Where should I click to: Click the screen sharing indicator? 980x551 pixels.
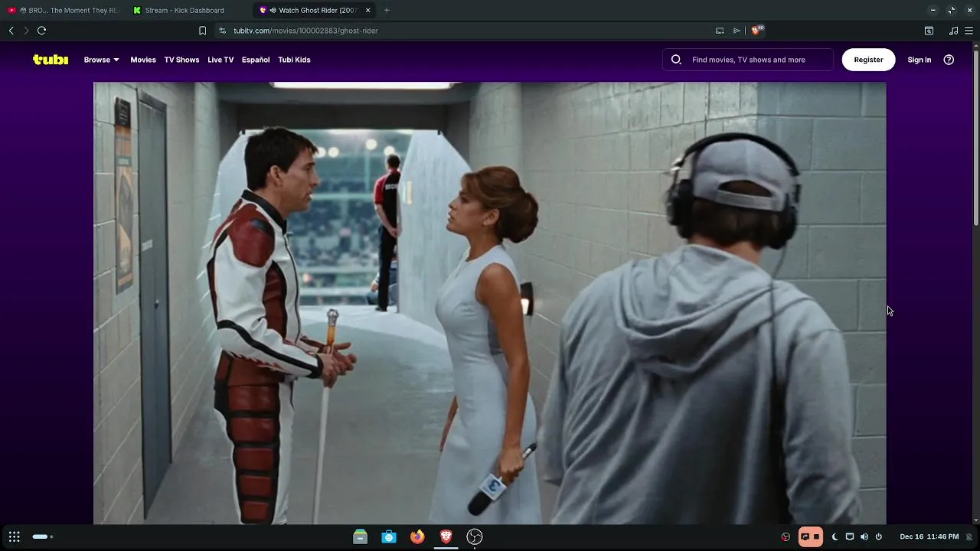click(810, 536)
